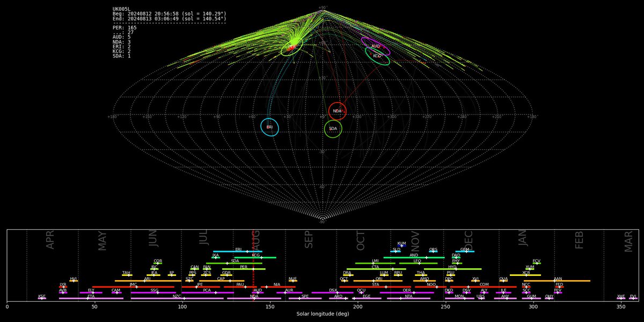Select the cyan ERI activity bar in timeline

tap(237, 251)
